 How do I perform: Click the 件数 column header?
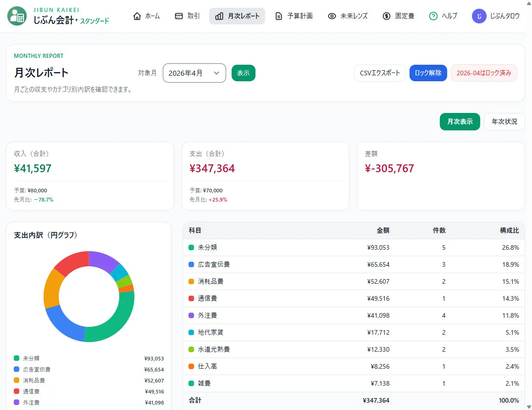pyautogui.click(x=439, y=230)
